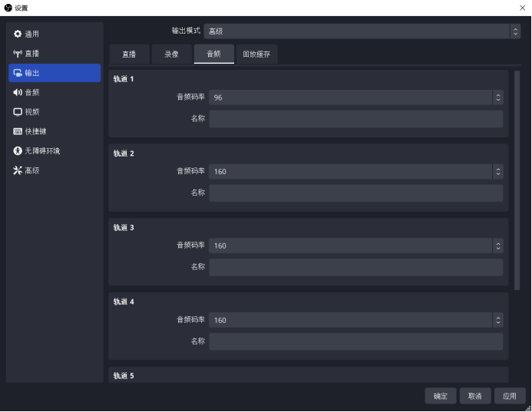Close the 设置 window
The image size is (532, 412).
[x=522, y=8]
